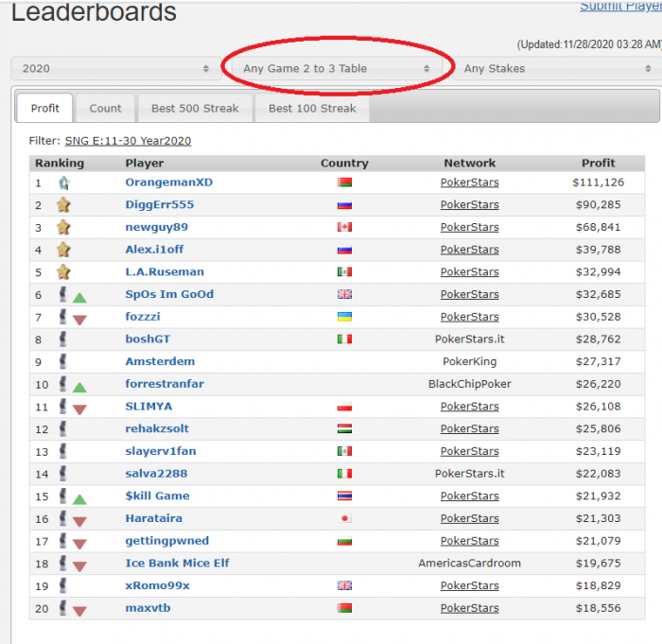Click the PokerStars network link in maxvtb row
Image resolution: width=662 pixels, height=644 pixels.
point(469,608)
